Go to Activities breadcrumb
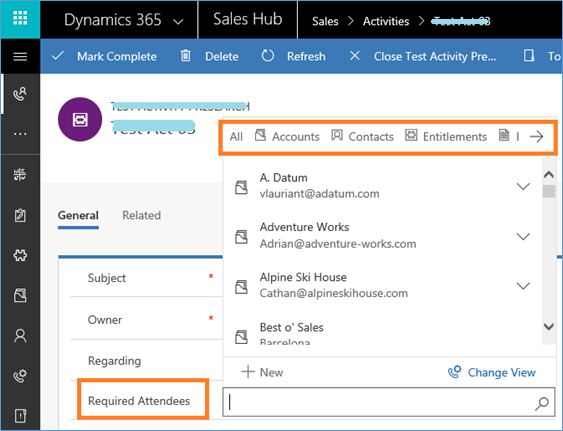The width and height of the screenshot is (563, 431). coord(386,21)
